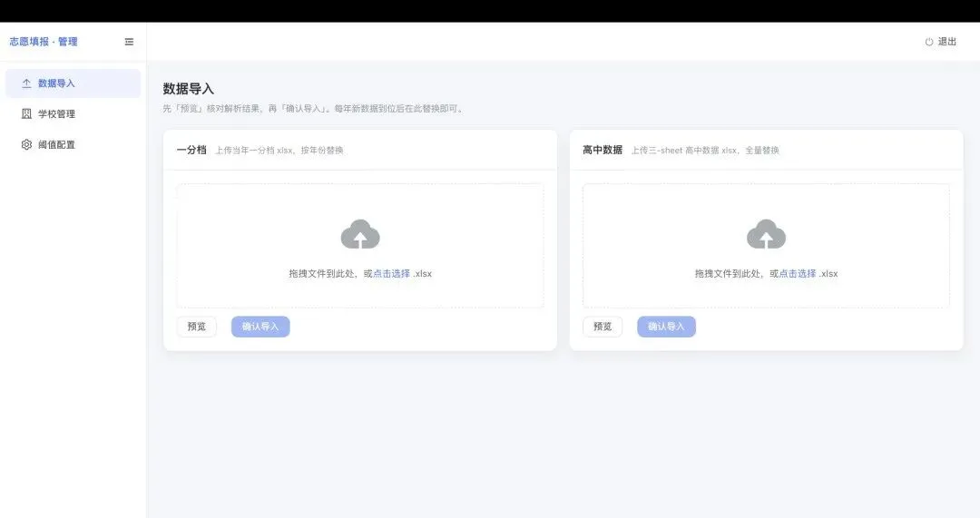Open 阈值配置 menu item
Image resolution: width=980 pixels, height=518 pixels.
point(73,144)
